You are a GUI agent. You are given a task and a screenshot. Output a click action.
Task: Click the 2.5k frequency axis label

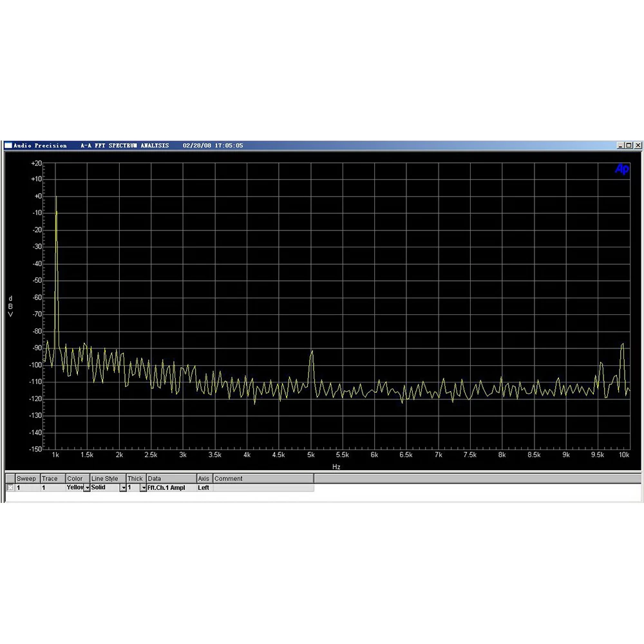point(151,455)
